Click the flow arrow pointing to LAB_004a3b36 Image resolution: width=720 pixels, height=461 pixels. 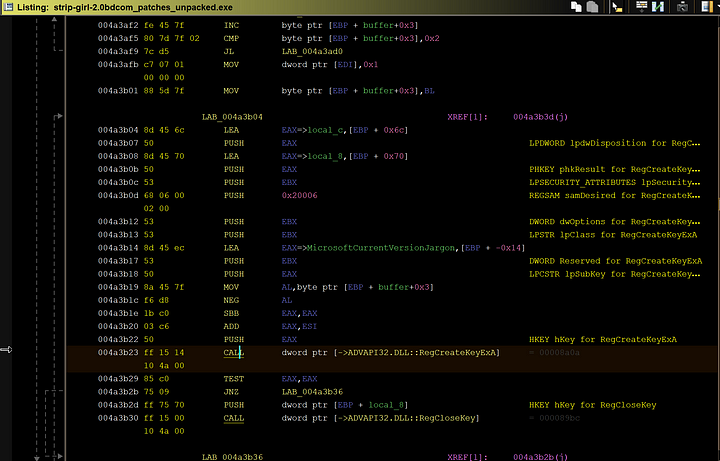coord(59,456)
